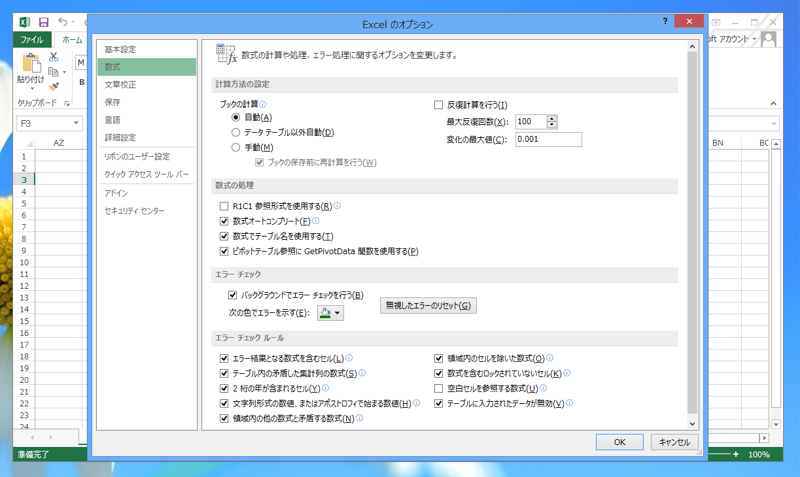Open the Name Box dropdown showing F3

(76, 123)
